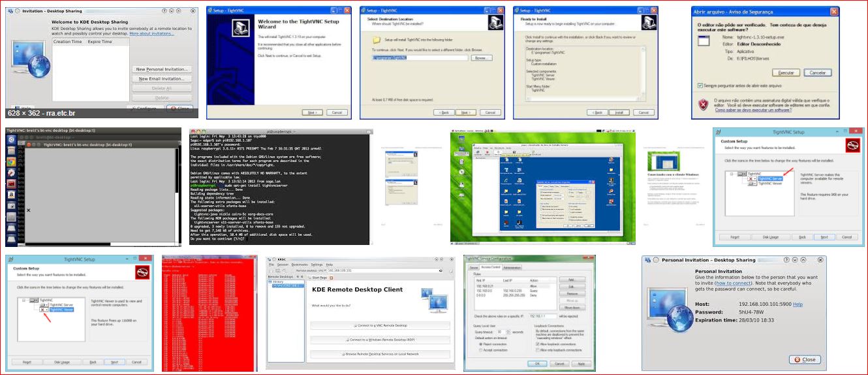This screenshot has width=868, height=375.
Task: Open the Personal Invitation Desktop Sharing thumbnail
Action: coord(734,314)
